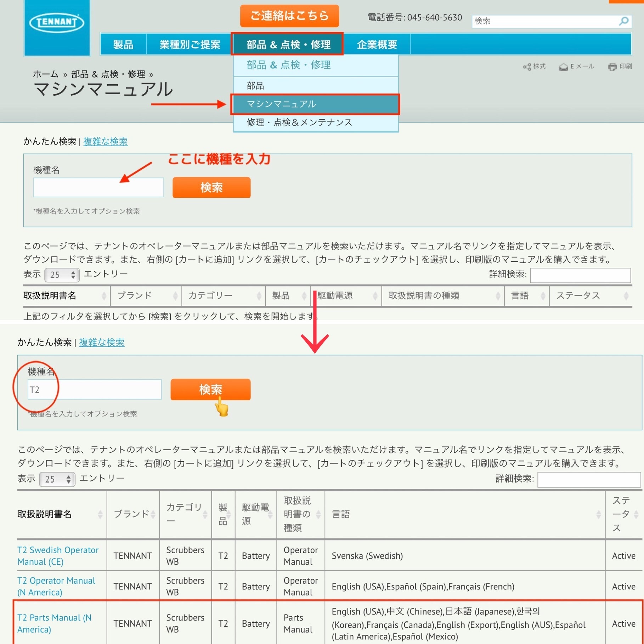Image resolution: width=644 pixels, height=644 pixels.
Task: Click the empty upper 機種名 input field
Action: coord(98,187)
